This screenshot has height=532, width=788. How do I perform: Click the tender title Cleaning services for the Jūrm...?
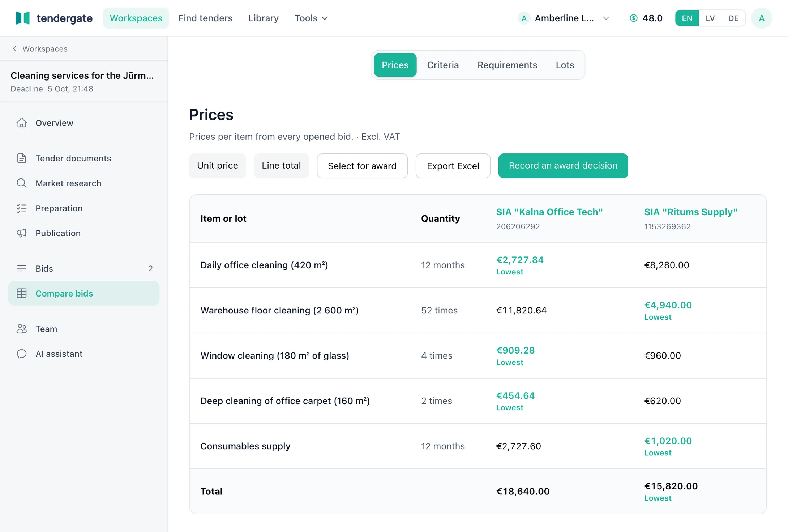tap(82, 75)
